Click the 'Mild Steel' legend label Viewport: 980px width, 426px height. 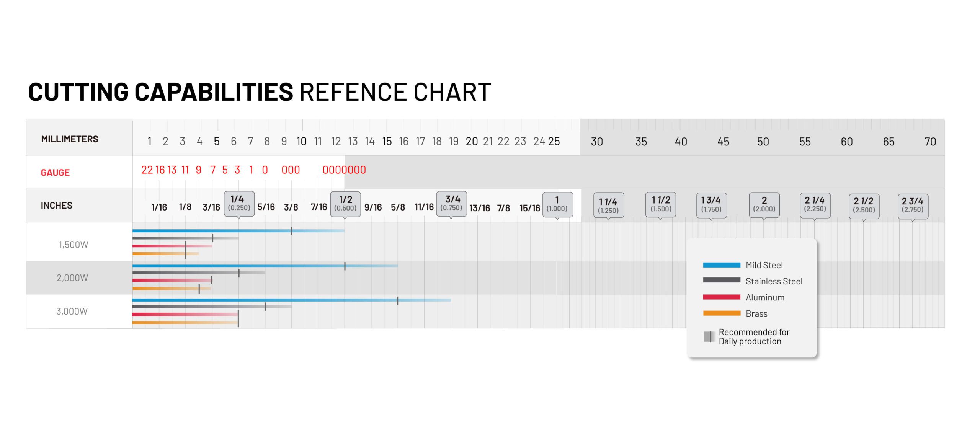[764, 265]
